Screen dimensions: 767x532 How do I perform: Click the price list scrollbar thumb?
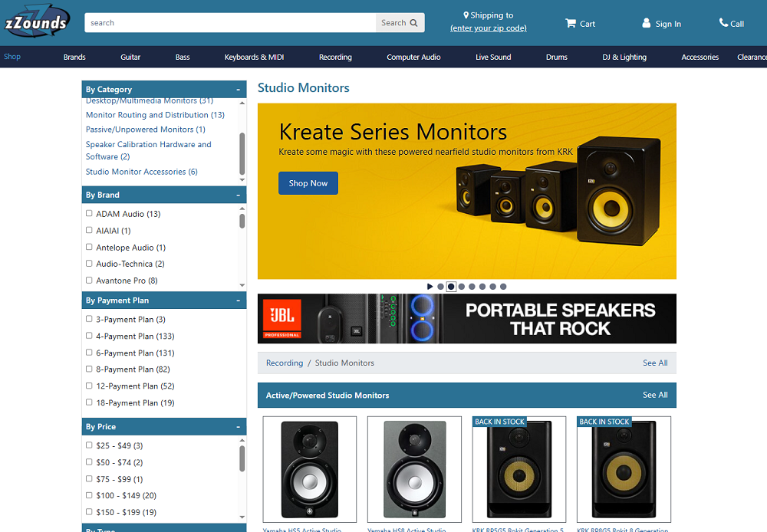pos(242,458)
